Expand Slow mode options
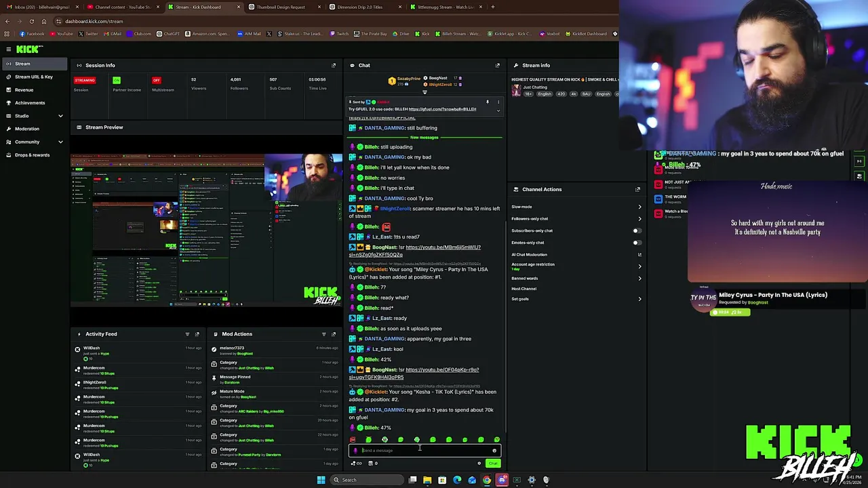The width and height of the screenshot is (868, 488). coord(639,207)
